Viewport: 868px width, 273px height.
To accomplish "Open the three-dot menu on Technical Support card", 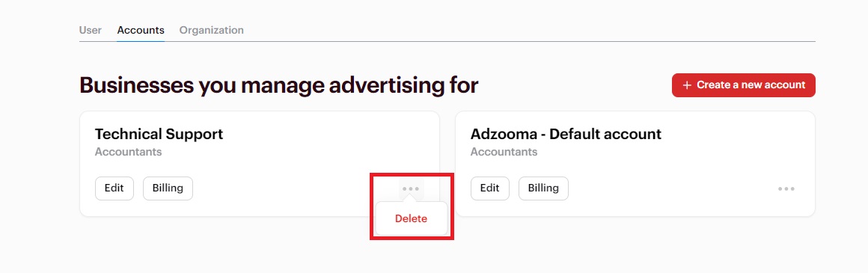I will coord(411,188).
